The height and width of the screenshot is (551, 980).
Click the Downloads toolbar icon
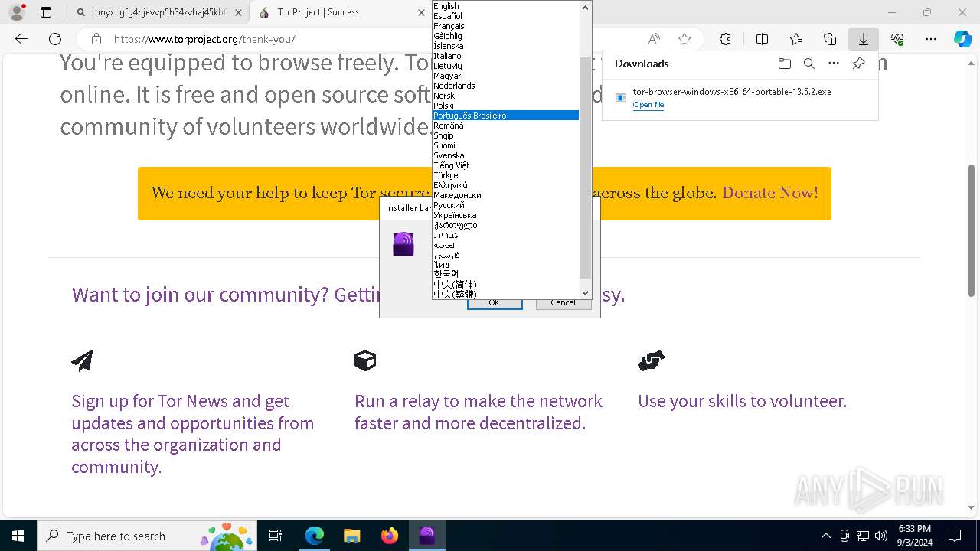coord(864,39)
